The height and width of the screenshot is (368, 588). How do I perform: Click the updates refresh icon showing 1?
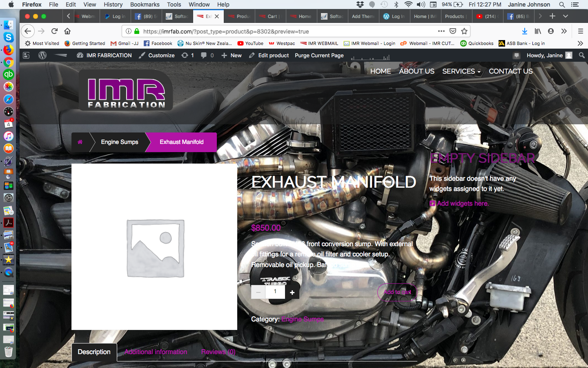(x=185, y=55)
